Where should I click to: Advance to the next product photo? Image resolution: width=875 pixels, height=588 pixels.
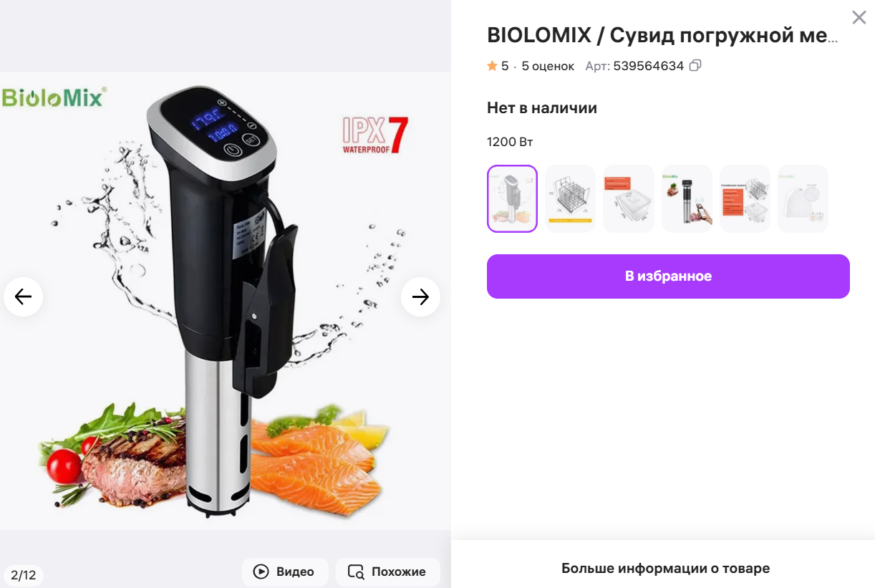(420, 297)
